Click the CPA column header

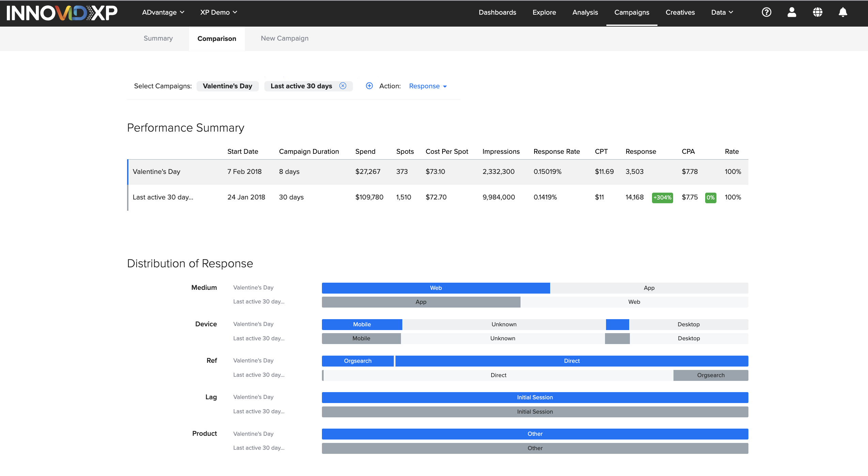click(x=688, y=151)
